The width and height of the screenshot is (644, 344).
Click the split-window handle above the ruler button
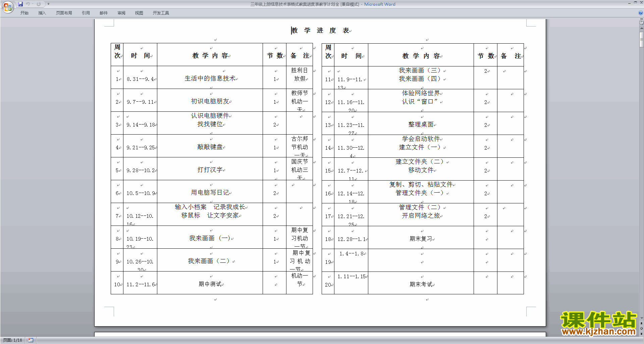pos(641,19)
